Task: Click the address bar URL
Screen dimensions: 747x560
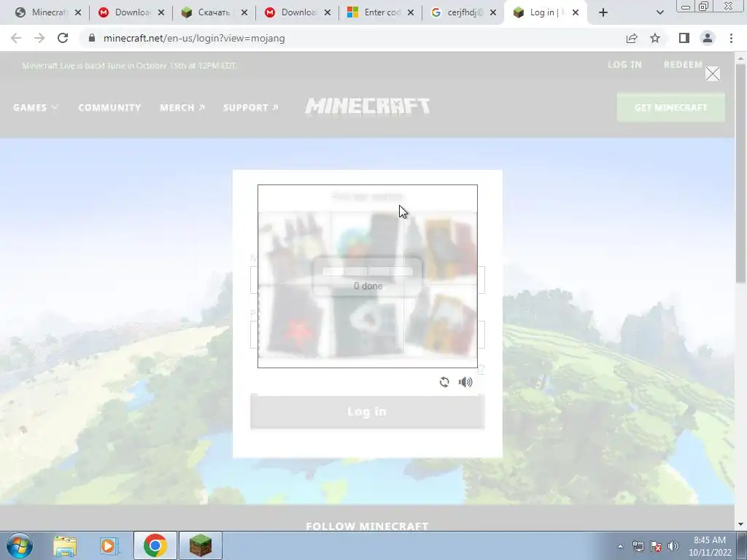Action: (194, 38)
